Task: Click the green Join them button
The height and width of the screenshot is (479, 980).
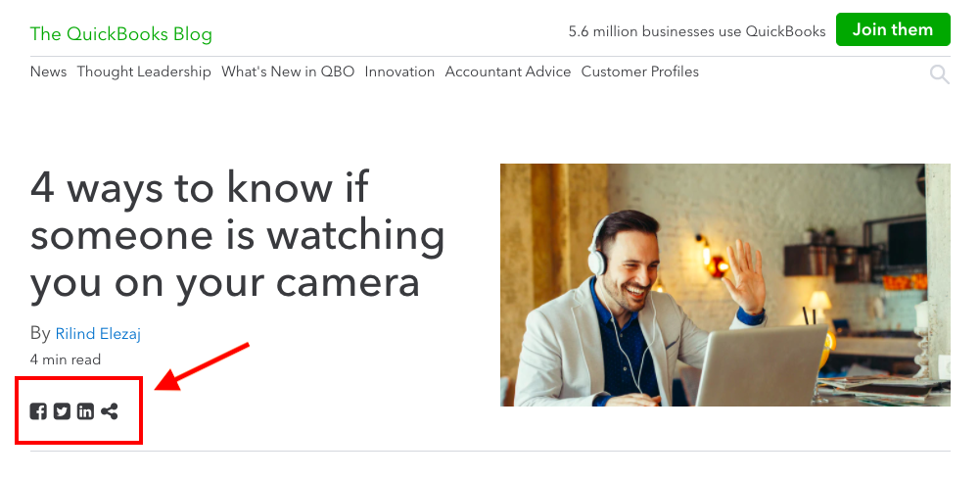Action: [x=893, y=30]
